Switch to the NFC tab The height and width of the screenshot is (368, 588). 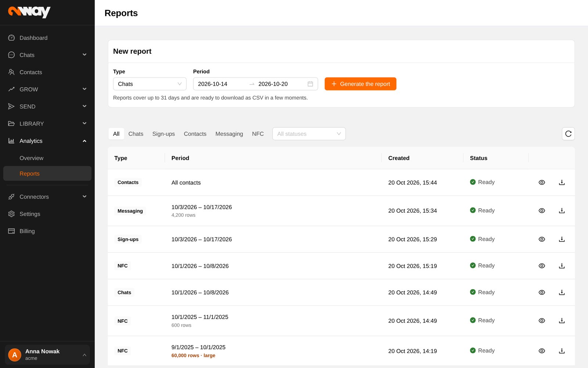[258, 134]
